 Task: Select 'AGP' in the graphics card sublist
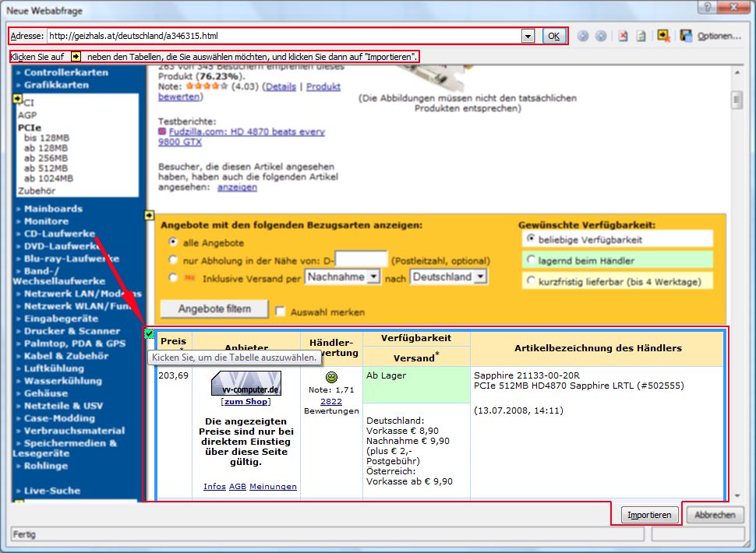tap(27, 115)
